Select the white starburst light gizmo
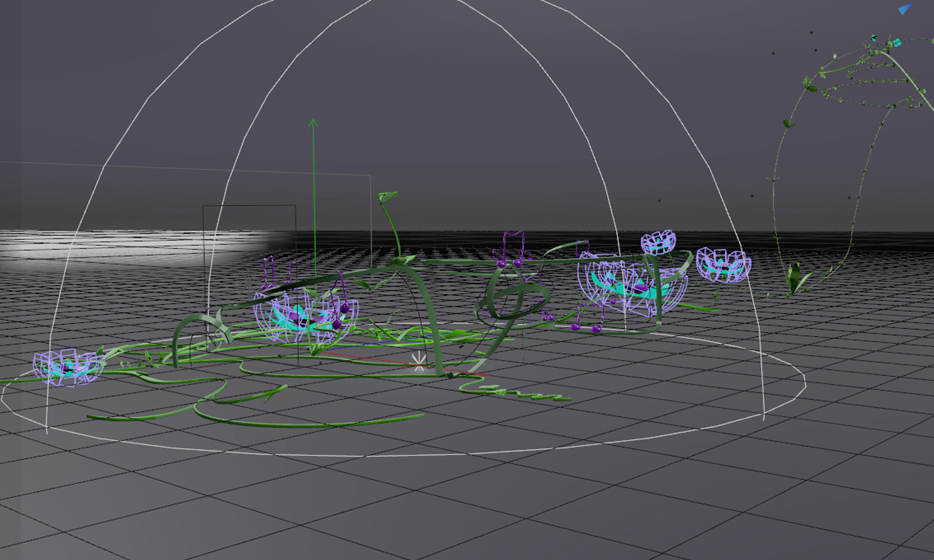934x560 pixels. coord(418,362)
